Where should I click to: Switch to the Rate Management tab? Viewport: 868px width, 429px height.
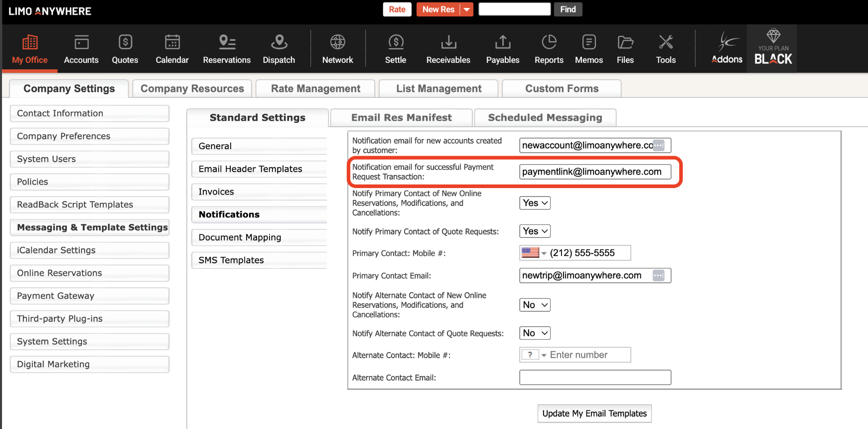click(315, 89)
